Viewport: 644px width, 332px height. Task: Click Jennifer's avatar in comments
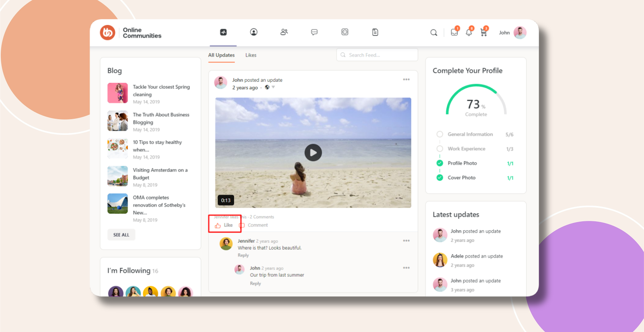tap(226, 243)
